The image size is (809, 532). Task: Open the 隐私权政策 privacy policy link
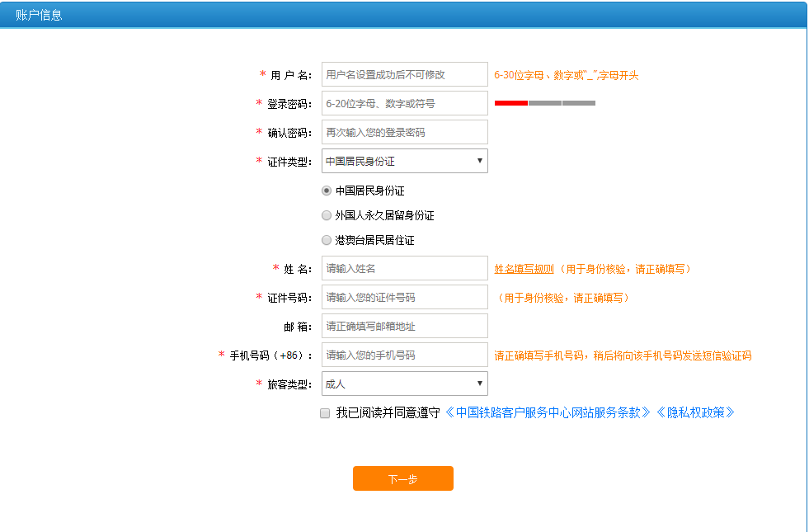(x=695, y=412)
